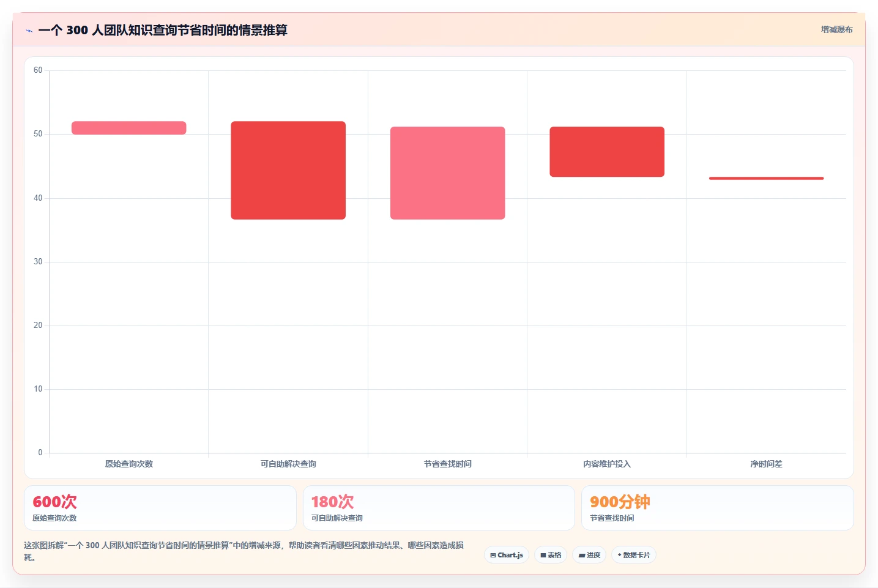Click the y-axis value 10
This screenshot has width=878, height=588.
38,389
